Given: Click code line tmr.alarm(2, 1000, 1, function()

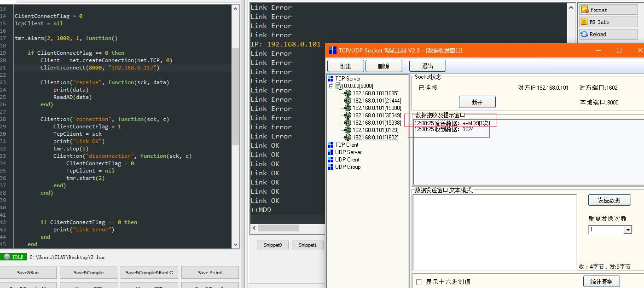Looking at the screenshot, I should click(66, 38).
